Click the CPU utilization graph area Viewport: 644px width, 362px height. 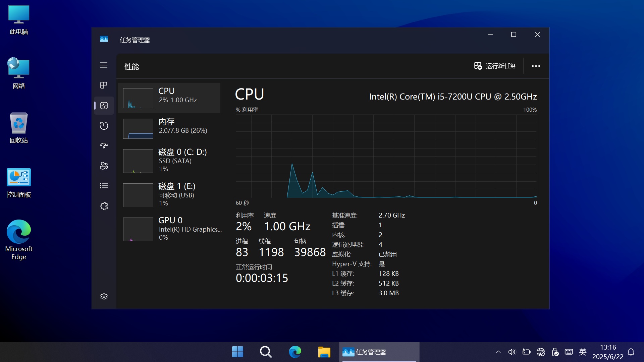coord(386,156)
